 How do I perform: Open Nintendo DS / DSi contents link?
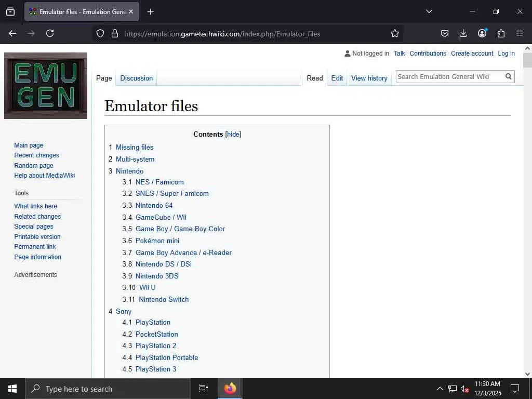point(164,264)
